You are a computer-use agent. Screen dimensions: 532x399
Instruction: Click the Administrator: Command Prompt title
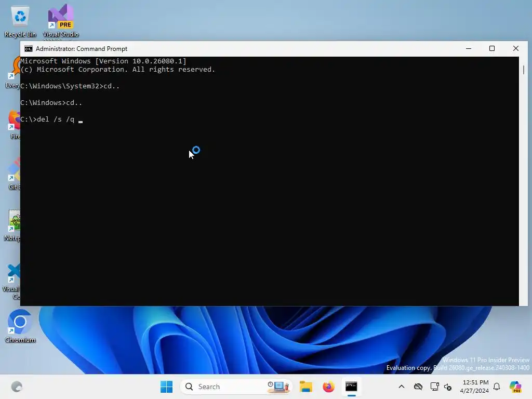(x=82, y=49)
